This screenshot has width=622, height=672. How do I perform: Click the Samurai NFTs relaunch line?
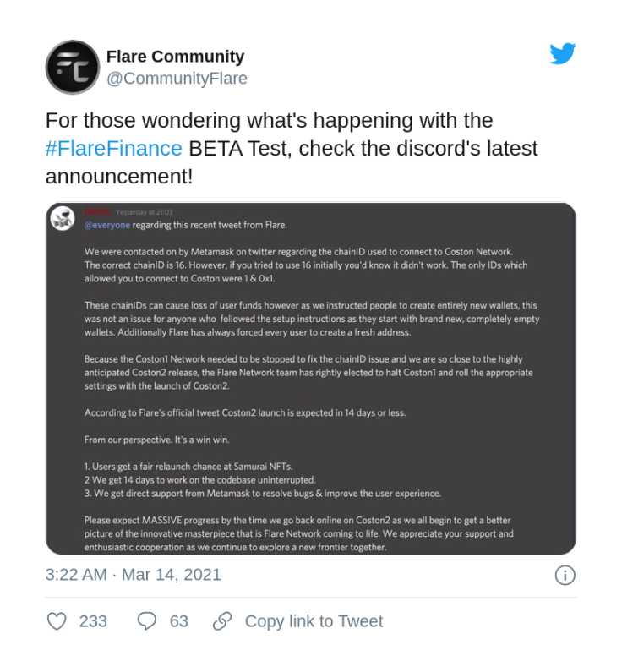[x=188, y=467]
